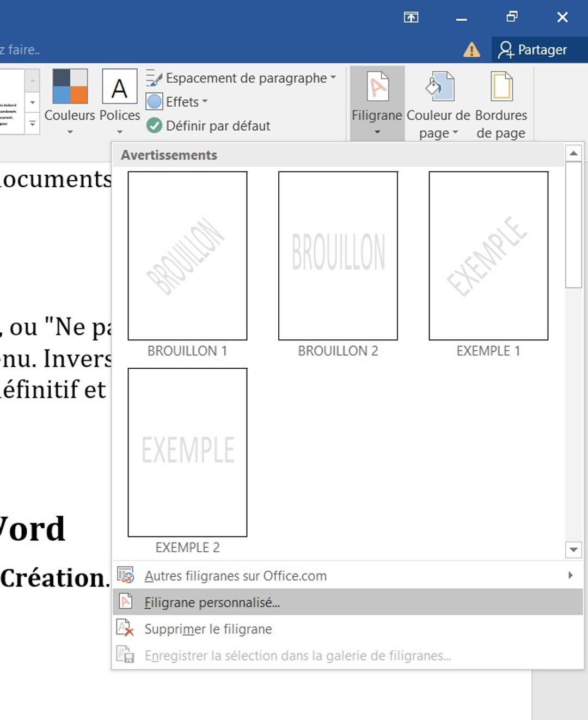Choose Supprimer le filigrane menu entry
Image resolution: width=588 pixels, height=720 pixels.
click(x=208, y=629)
